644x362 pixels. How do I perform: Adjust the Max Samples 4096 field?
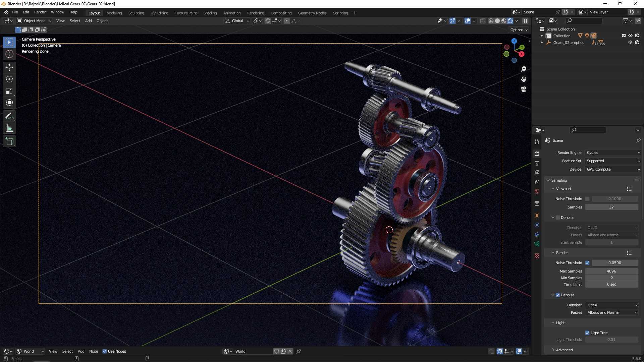(x=611, y=271)
